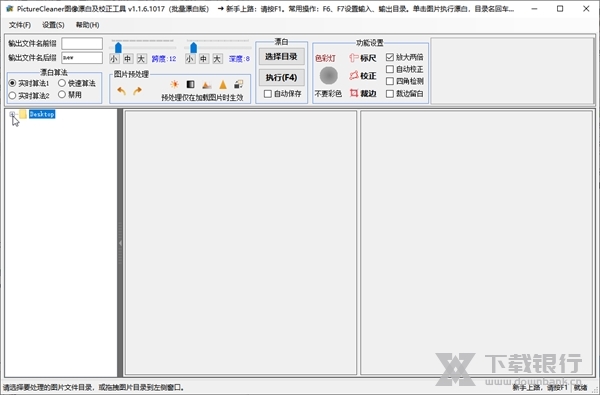Set 深度 to 大 preset
The height and width of the screenshot is (395, 600).
click(217, 59)
